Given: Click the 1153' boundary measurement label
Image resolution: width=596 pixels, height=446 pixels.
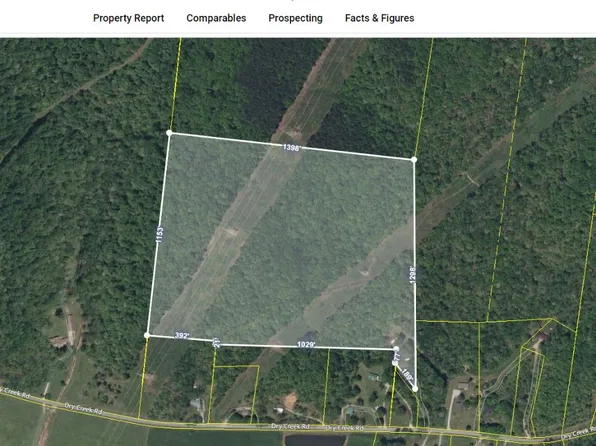Looking at the screenshot, I should [x=160, y=234].
